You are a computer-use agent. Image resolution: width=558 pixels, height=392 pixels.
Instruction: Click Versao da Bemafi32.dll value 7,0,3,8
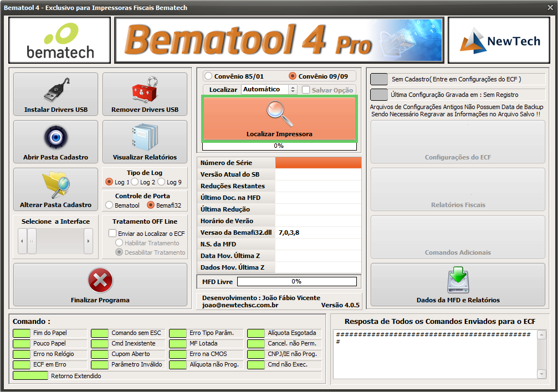pyautogui.click(x=289, y=233)
